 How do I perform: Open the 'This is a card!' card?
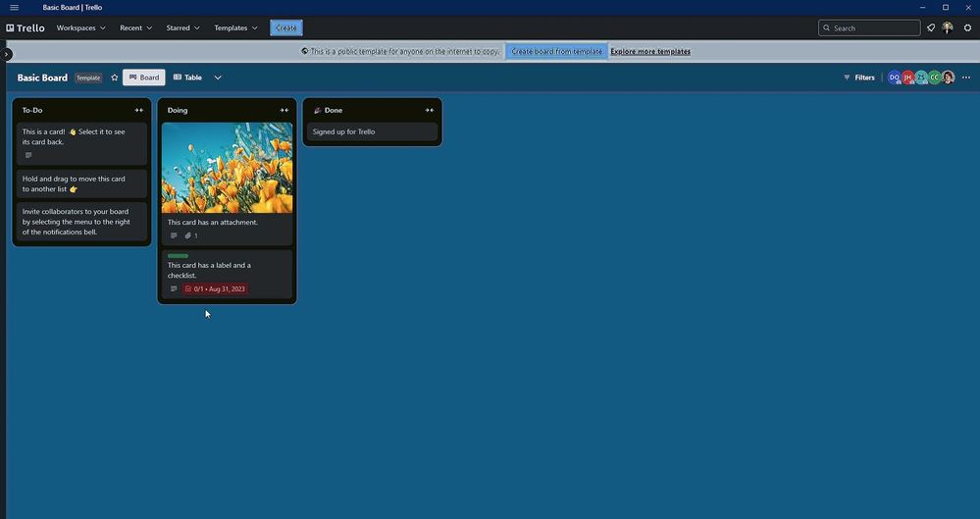pos(81,144)
